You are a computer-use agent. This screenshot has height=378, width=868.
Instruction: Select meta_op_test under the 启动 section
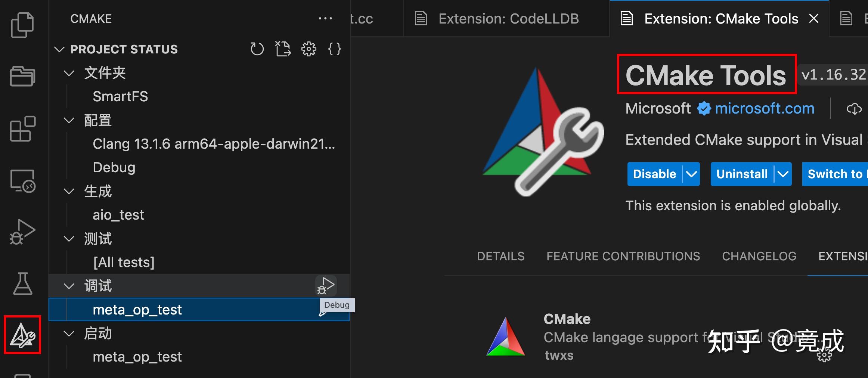137,357
